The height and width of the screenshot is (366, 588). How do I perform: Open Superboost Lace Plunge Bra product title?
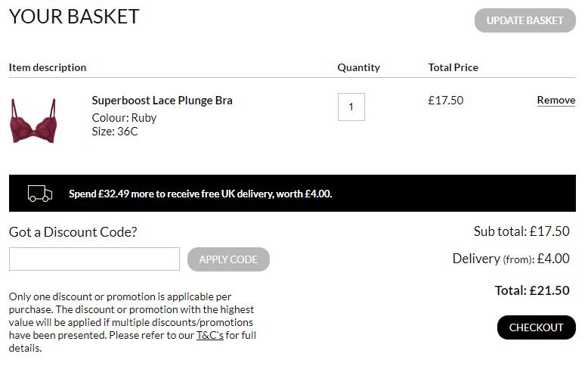[x=162, y=101]
